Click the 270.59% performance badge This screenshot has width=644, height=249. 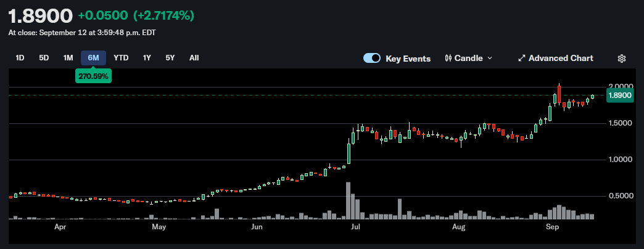[x=93, y=76]
